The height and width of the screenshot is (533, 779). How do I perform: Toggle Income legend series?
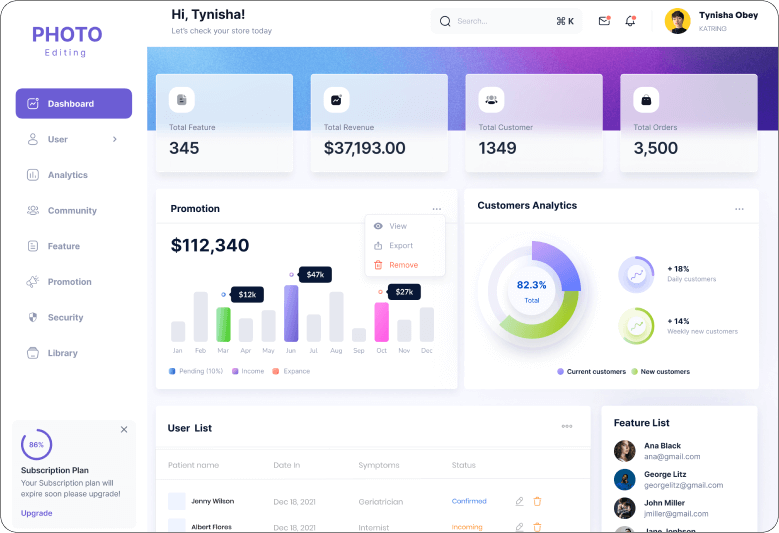pos(252,371)
